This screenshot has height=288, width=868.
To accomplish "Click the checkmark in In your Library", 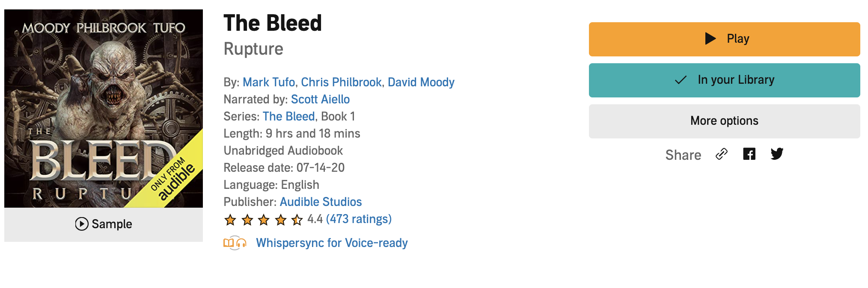I will click(681, 80).
